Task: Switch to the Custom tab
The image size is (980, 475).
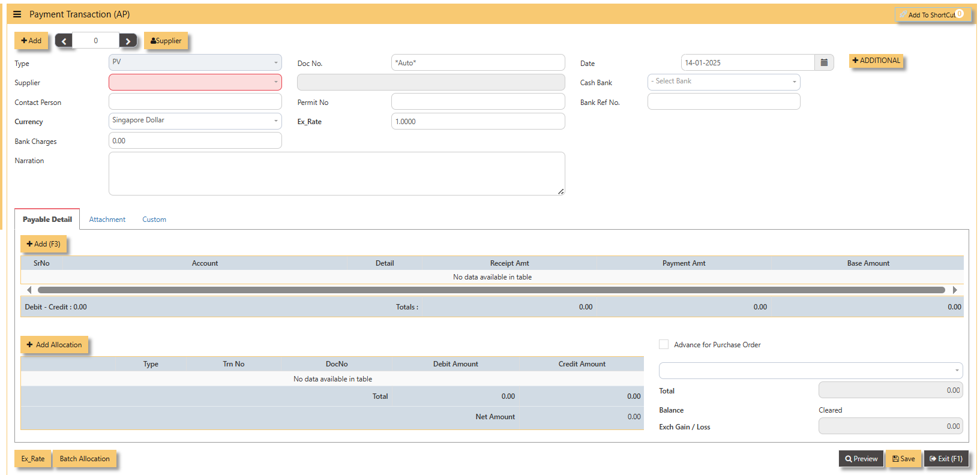Action: pyautogui.click(x=154, y=220)
